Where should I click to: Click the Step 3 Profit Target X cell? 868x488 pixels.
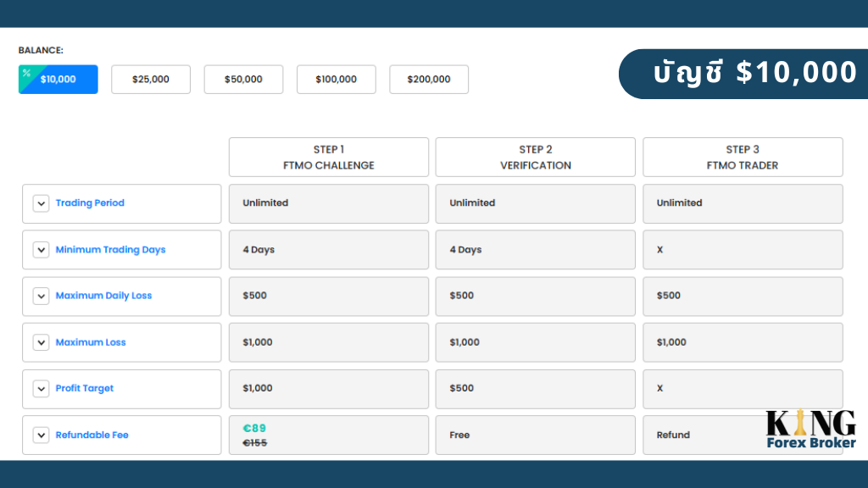[743, 388]
